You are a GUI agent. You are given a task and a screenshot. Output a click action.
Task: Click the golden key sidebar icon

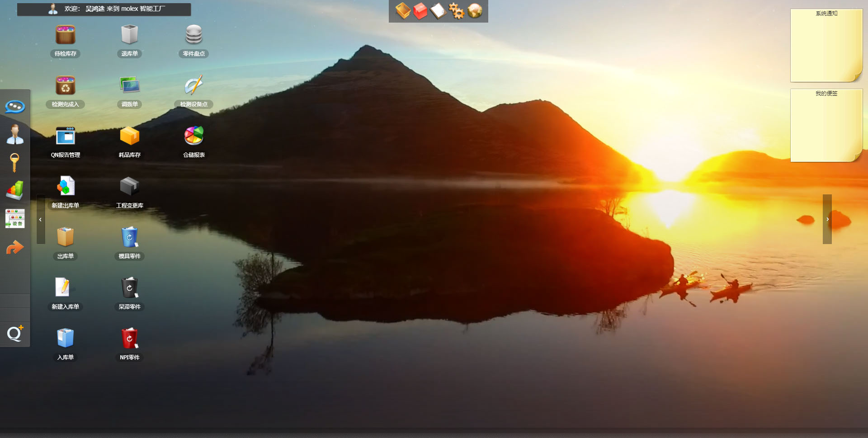tap(15, 163)
